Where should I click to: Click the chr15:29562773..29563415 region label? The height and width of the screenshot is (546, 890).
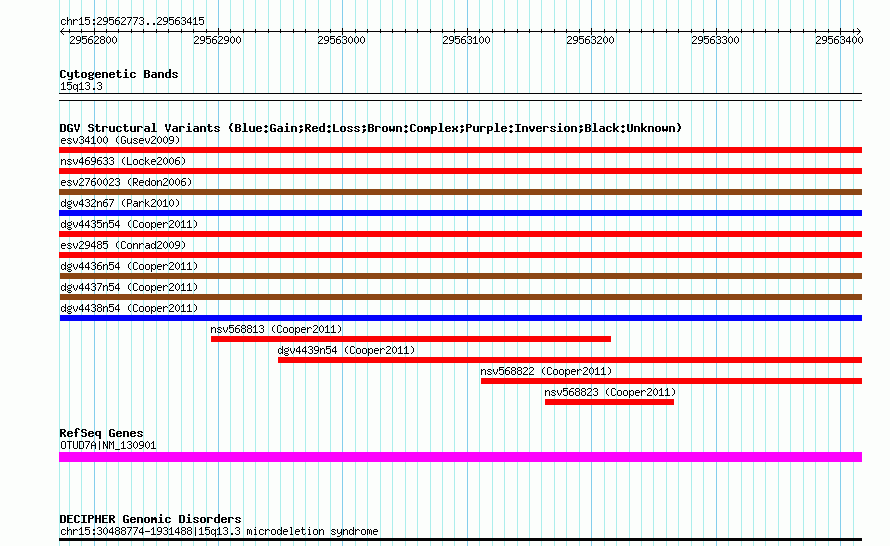(x=132, y=22)
